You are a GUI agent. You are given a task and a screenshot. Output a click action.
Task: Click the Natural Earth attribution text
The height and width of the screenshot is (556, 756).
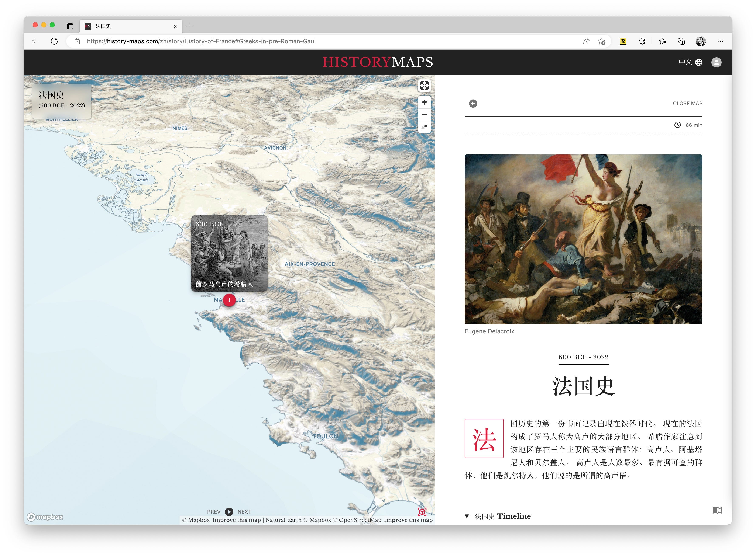tap(283, 520)
